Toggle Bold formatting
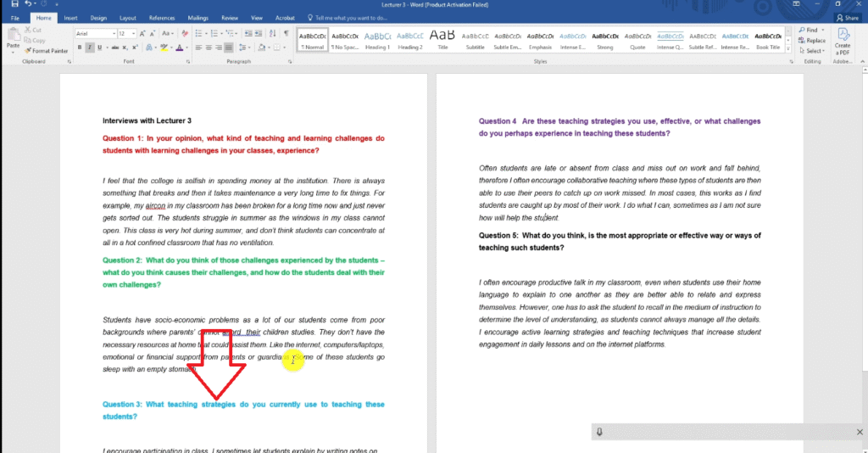 pos(80,48)
